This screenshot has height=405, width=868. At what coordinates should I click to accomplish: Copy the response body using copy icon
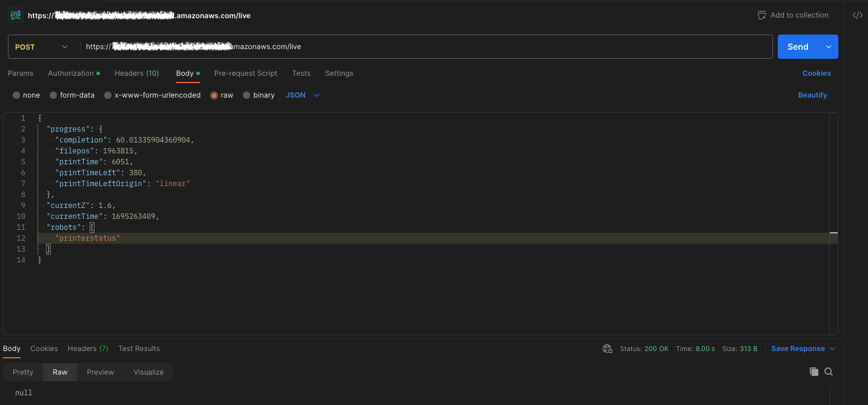814,372
